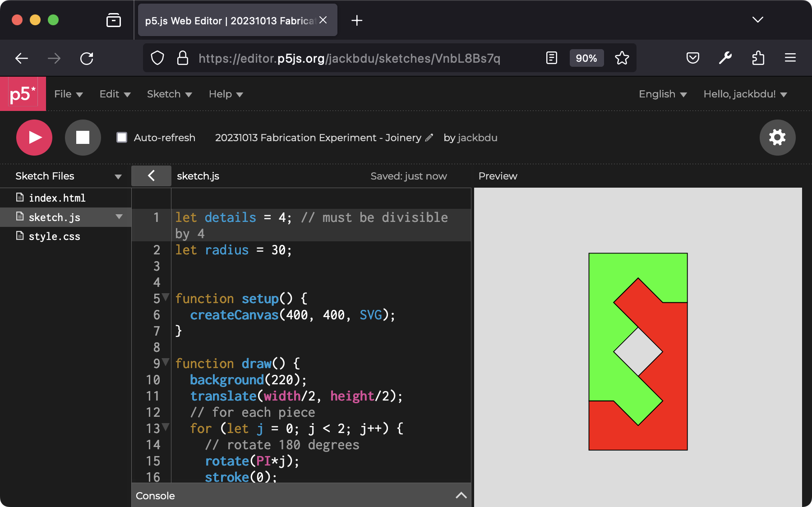The height and width of the screenshot is (507, 812).
Task: Expand the Console panel
Action: coord(461,495)
